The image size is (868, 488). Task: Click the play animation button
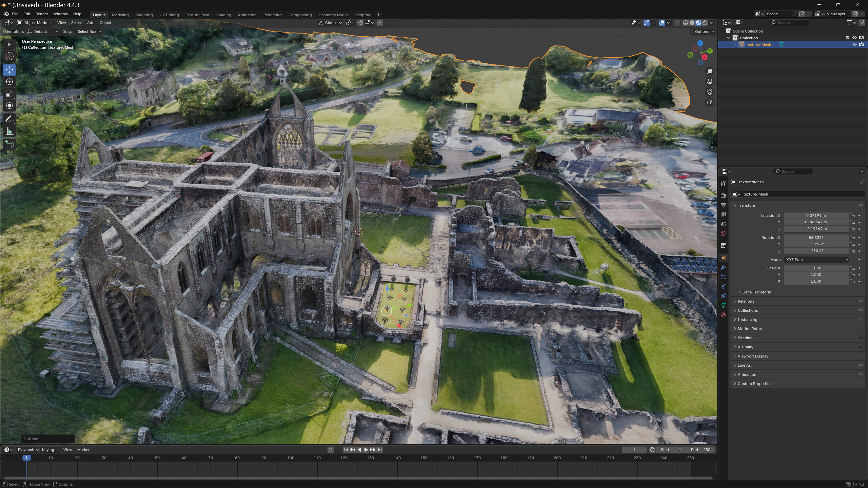[366, 450]
